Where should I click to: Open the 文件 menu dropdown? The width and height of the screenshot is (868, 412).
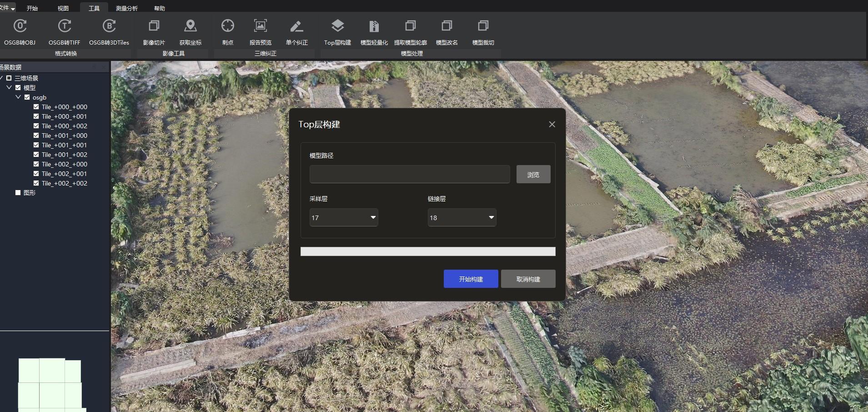[x=7, y=8]
